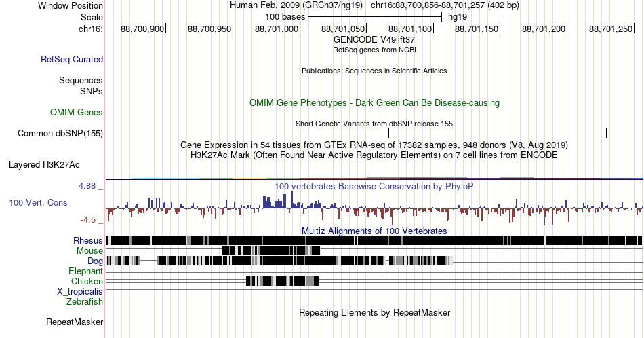Select the Mouse alignment label
The width and height of the screenshot is (644, 338).
point(89,251)
